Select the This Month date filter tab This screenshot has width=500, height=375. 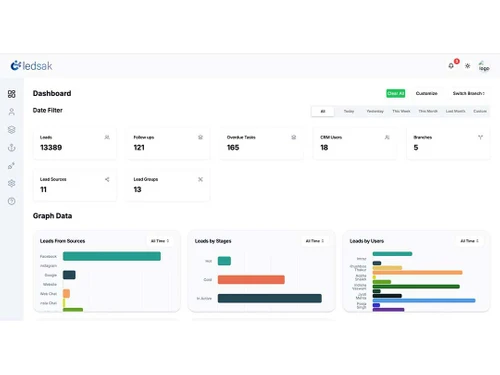coord(428,111)
